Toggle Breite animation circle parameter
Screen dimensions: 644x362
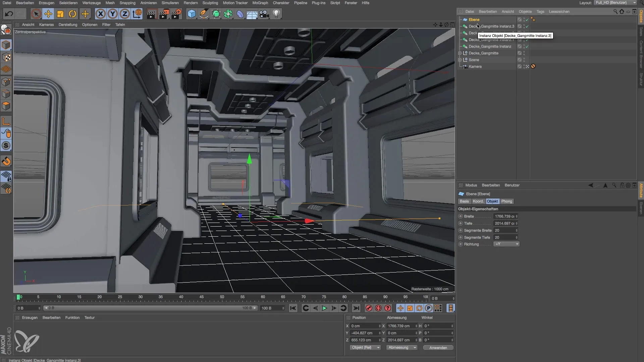(x=461, y=216)
